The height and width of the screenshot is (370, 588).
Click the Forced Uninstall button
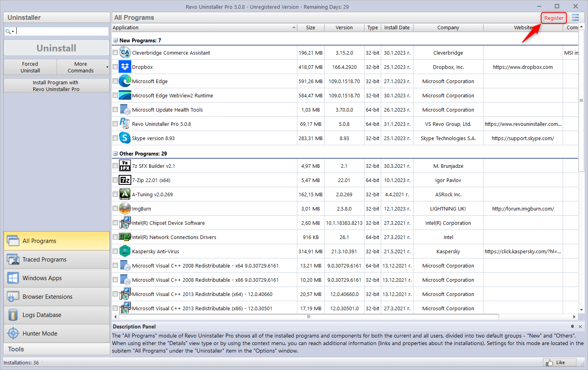click(30, 67)
